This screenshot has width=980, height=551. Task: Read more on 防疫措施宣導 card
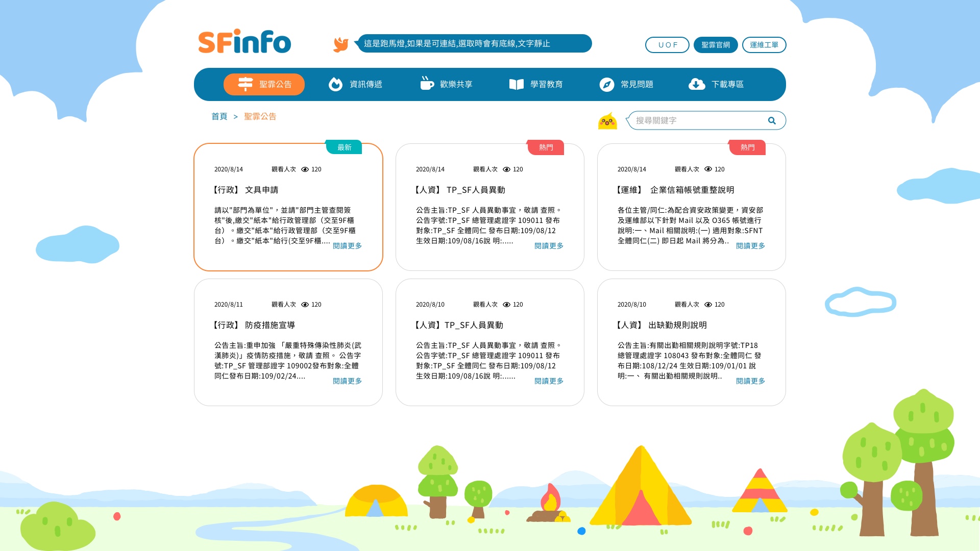(347, 381)
